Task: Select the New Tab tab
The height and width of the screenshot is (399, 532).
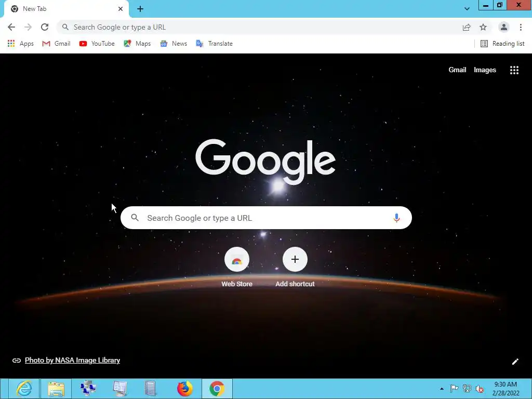Action: (66, 9)
